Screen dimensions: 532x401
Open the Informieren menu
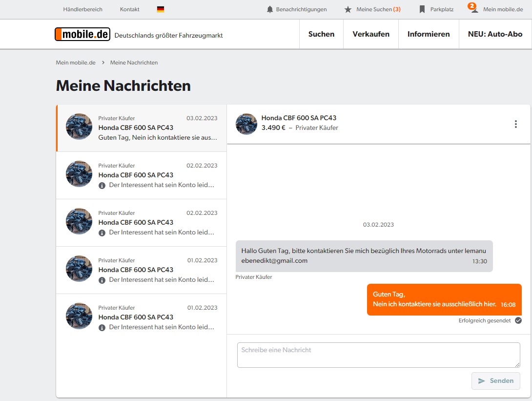[x=429, y=34]
